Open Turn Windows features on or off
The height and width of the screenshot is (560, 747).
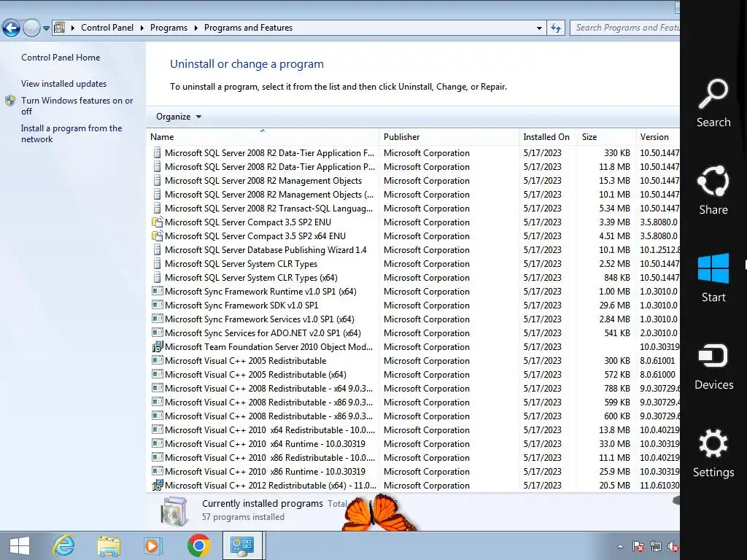click(77, 106)
